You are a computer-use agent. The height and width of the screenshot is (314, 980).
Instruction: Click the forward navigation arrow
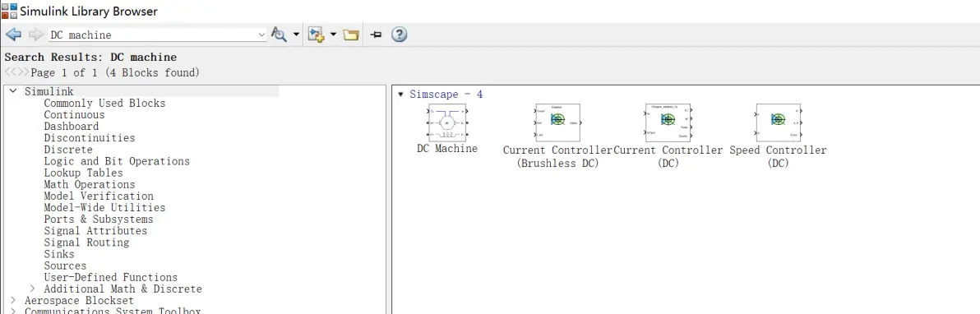point(35,35)
